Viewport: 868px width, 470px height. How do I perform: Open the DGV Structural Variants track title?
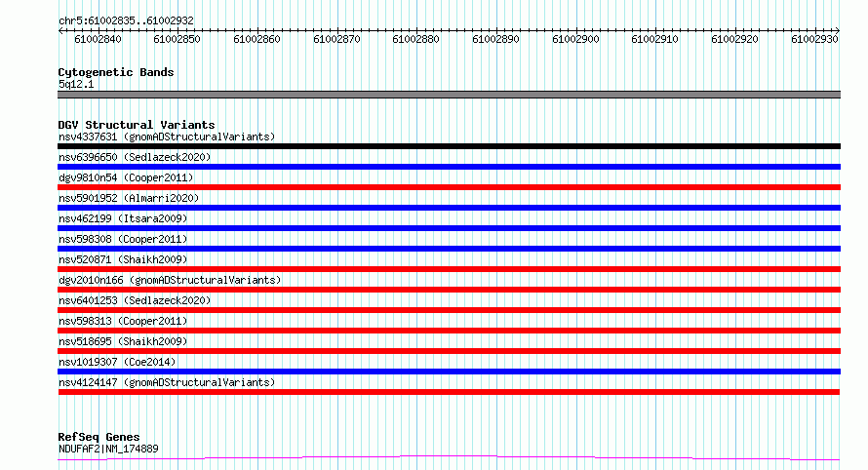click(137, 125)
